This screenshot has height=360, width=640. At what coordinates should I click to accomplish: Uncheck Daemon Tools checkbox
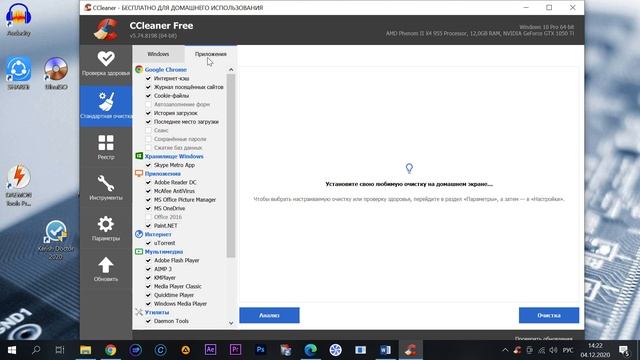[148, 321]
